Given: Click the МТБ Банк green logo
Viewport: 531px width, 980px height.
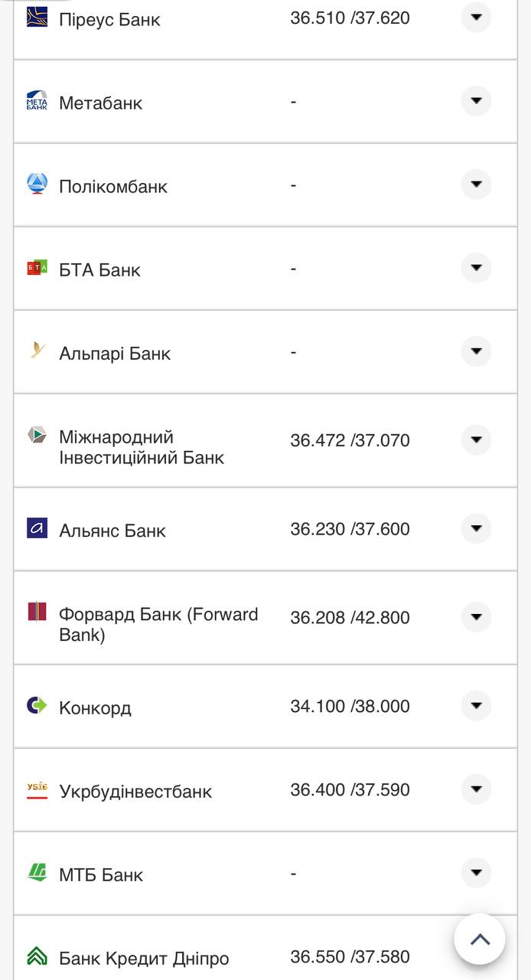Looking at the screenshot, I should pyautogui.click(x=37, y=872).
